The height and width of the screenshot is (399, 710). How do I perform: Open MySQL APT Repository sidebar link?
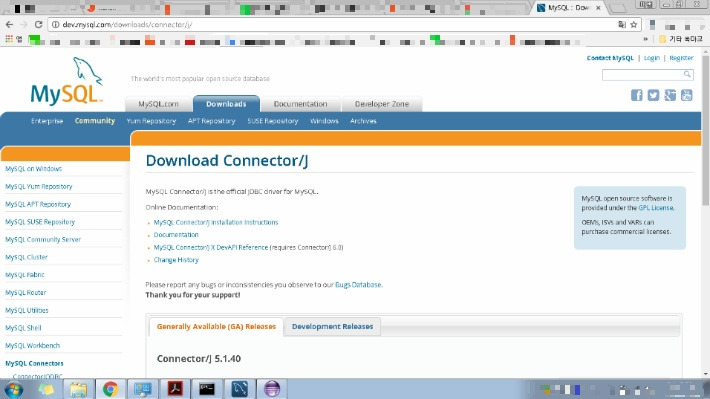pyautogui.click(x=38, y=204)
